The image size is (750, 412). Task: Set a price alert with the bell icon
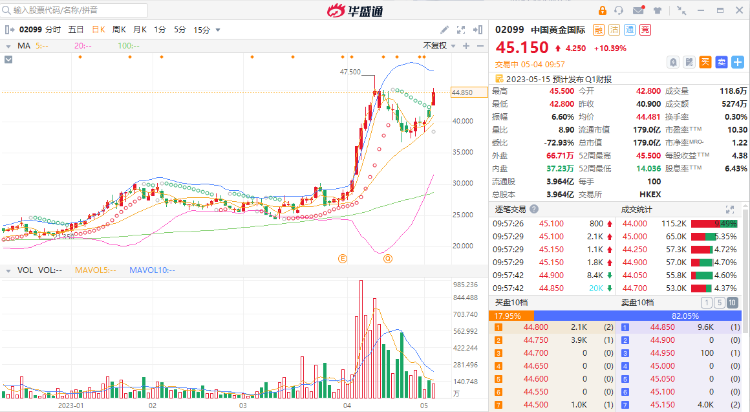coord(673,62)
